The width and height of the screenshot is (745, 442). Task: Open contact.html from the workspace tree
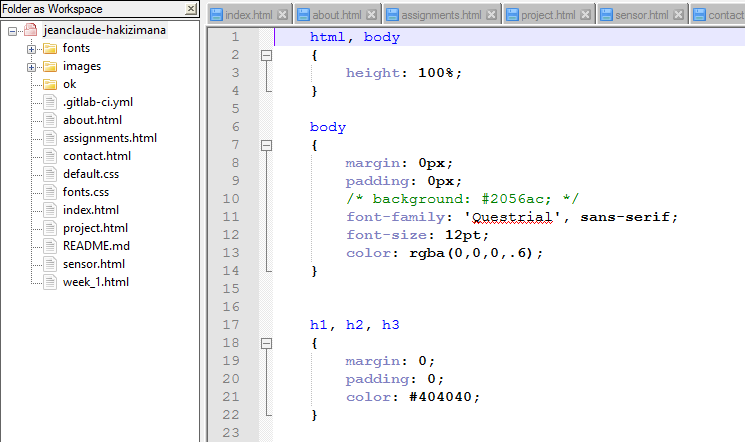[x=97, y=156]
